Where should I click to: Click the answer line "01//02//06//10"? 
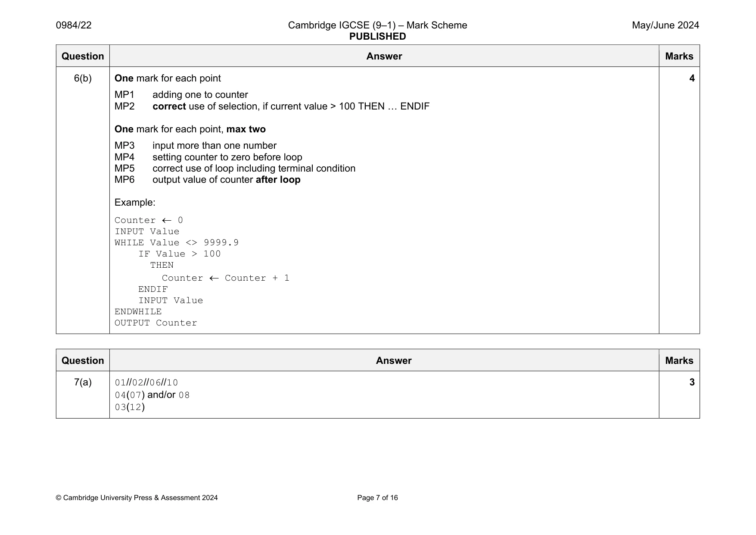click(146, 382)
